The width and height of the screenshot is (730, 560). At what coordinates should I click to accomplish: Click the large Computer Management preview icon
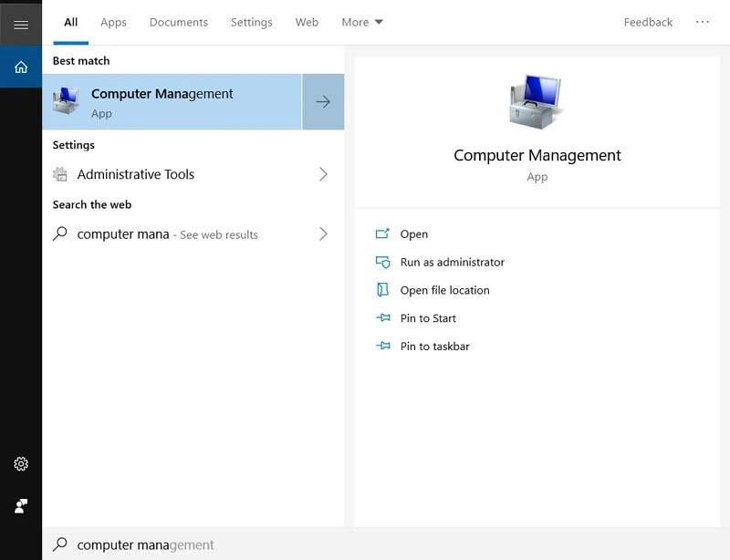coord(537,103)
